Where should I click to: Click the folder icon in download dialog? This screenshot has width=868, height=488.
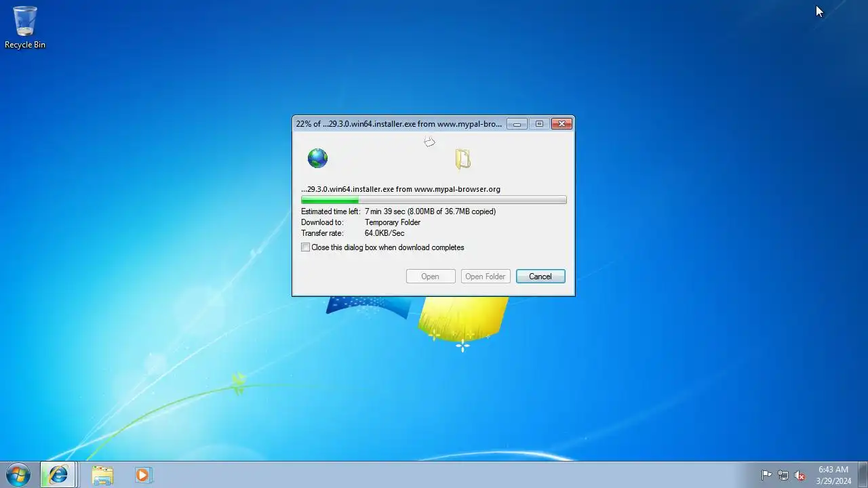(462, 159)
